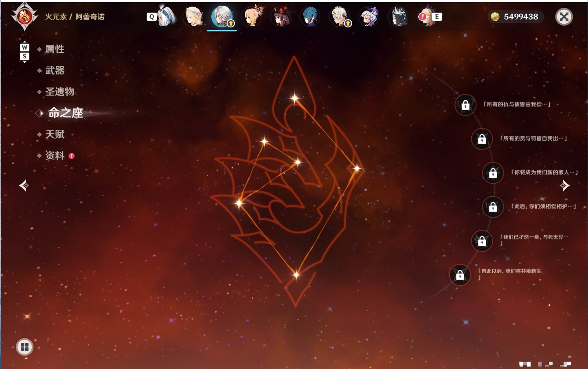Select the purple-haired portrait with a hat
The height and width of the screenshot is (369, 588).
[x=369, y=17]
